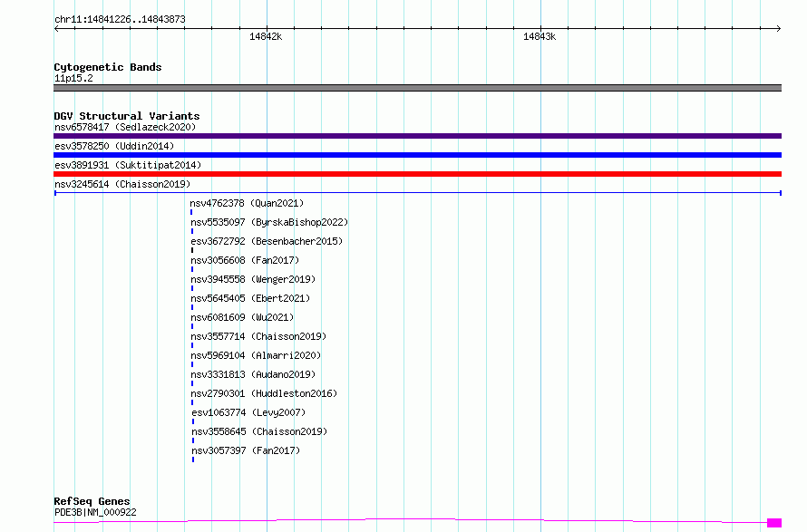The image size is (807, 532).
Task: Open variant nsv6081609 (Wu2021)
Action: click(242, 317)
